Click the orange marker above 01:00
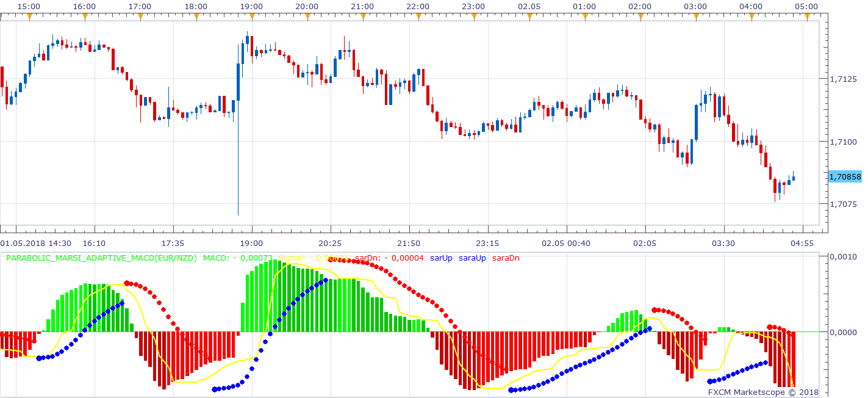 584,16
